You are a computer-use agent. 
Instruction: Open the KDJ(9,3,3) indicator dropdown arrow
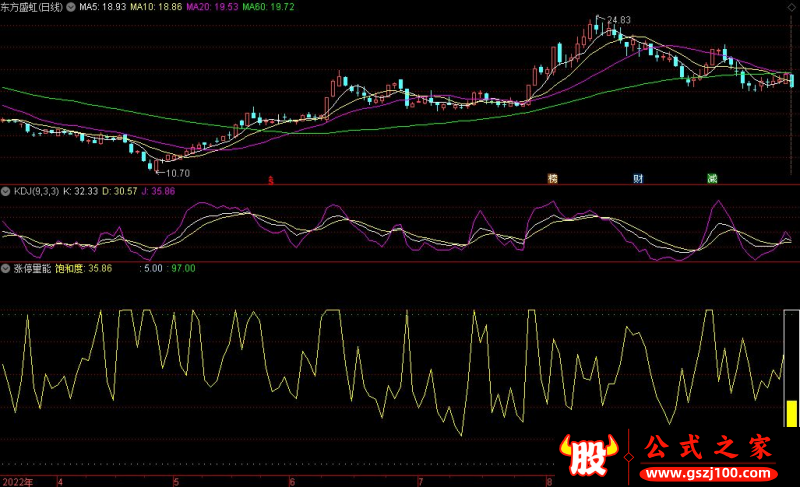point(5,190)
